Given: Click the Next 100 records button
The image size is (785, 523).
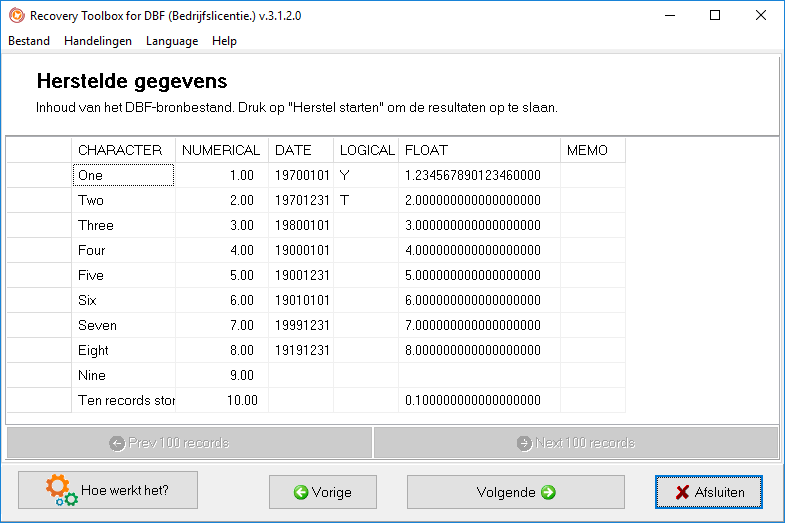Looking at the screenshot, I should pyautogui.click(x=576, y=443).
